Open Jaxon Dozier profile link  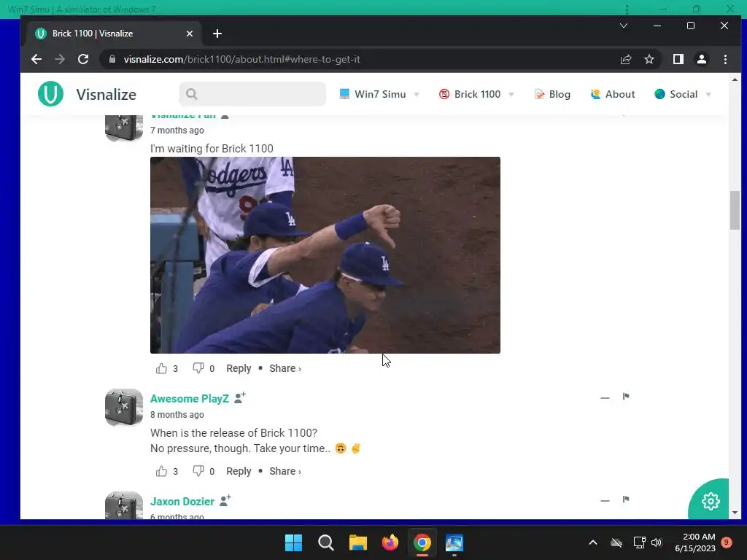(x=182, y=502)
